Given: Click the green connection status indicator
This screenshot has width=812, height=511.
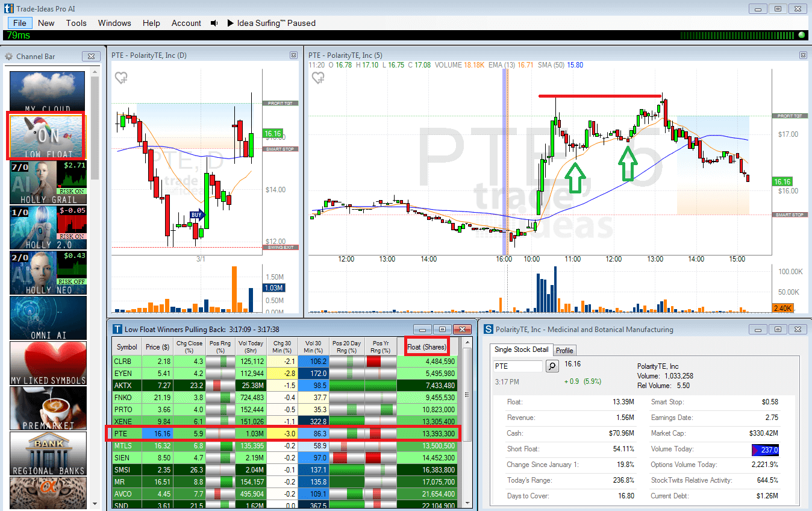Looking at the screenshot, I should click(801, 35).
